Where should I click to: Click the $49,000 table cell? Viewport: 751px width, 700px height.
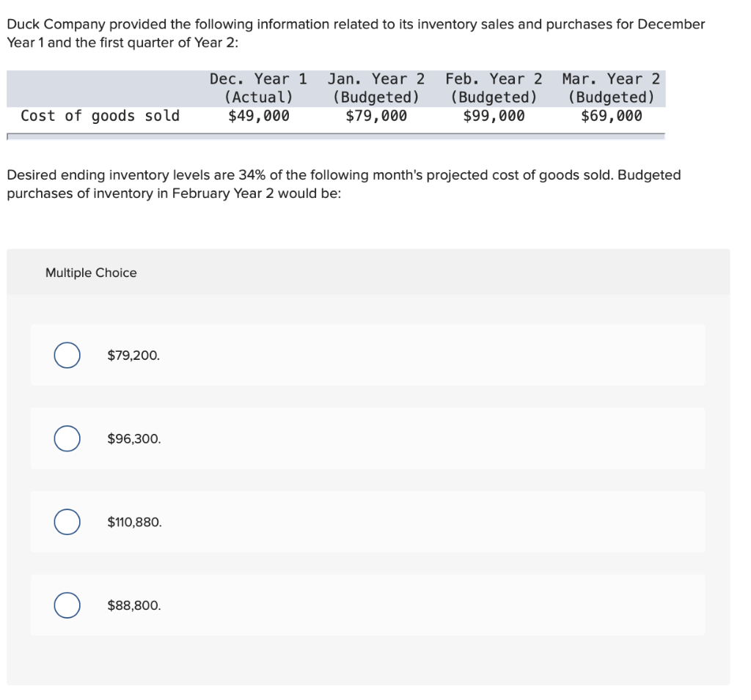click(258, 116)
